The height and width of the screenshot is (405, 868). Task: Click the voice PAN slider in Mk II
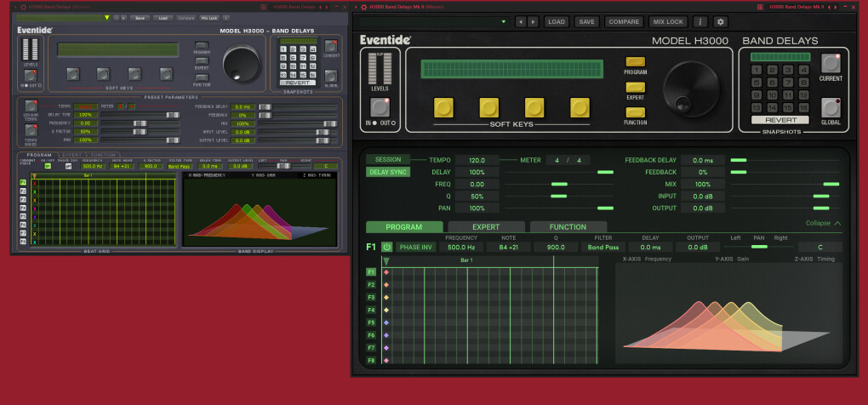pos(759,247)
